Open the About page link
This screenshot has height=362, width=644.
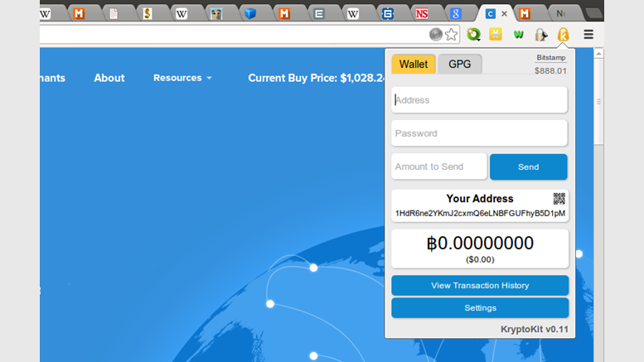109,78
